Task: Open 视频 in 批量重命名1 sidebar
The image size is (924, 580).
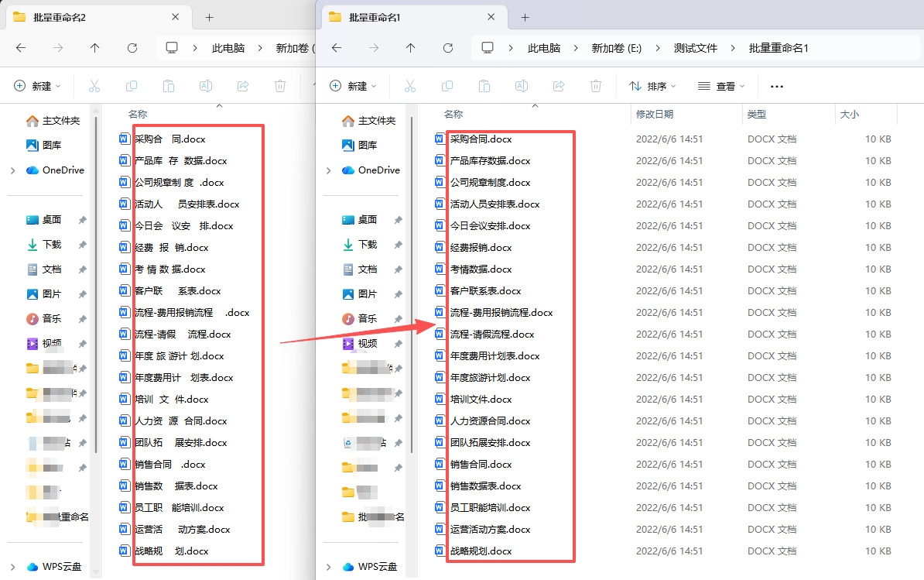Action: tap(359, 344)
